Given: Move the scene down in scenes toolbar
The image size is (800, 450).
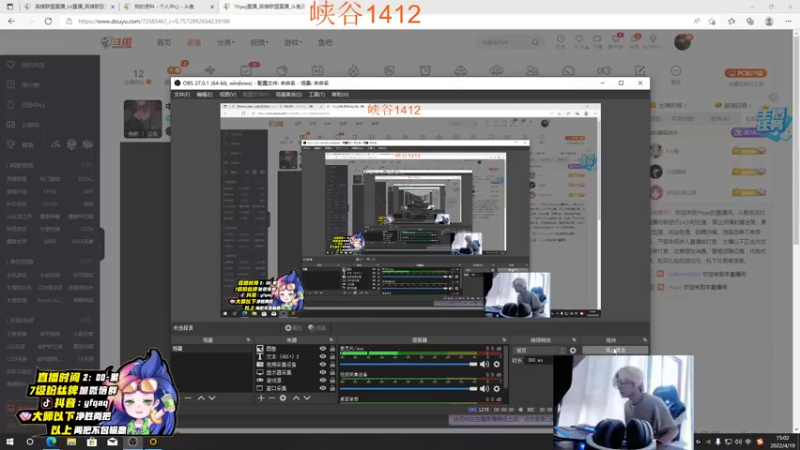Looking at the screenshot, I should 212,398.
